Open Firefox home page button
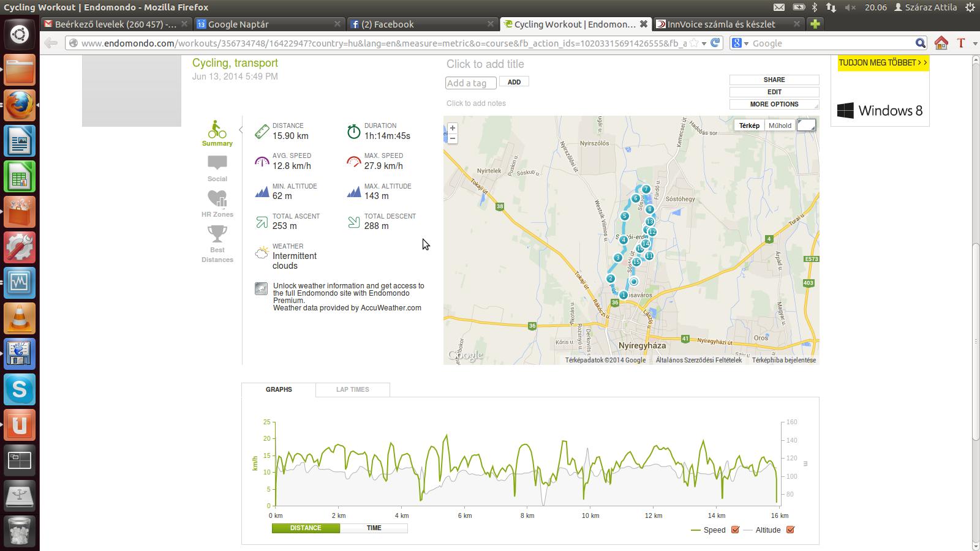Image resolution: width=980 pixels, height=551 pixels. click(941, 43)
